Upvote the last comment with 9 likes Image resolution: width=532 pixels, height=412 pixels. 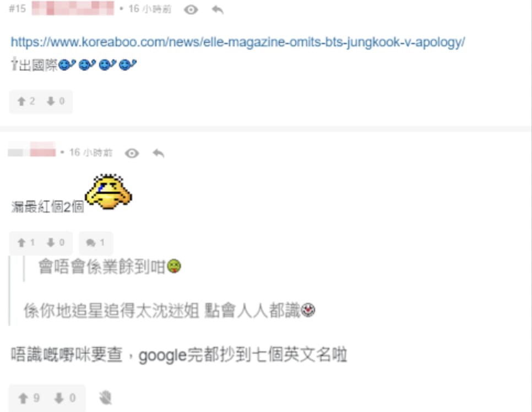29,398
